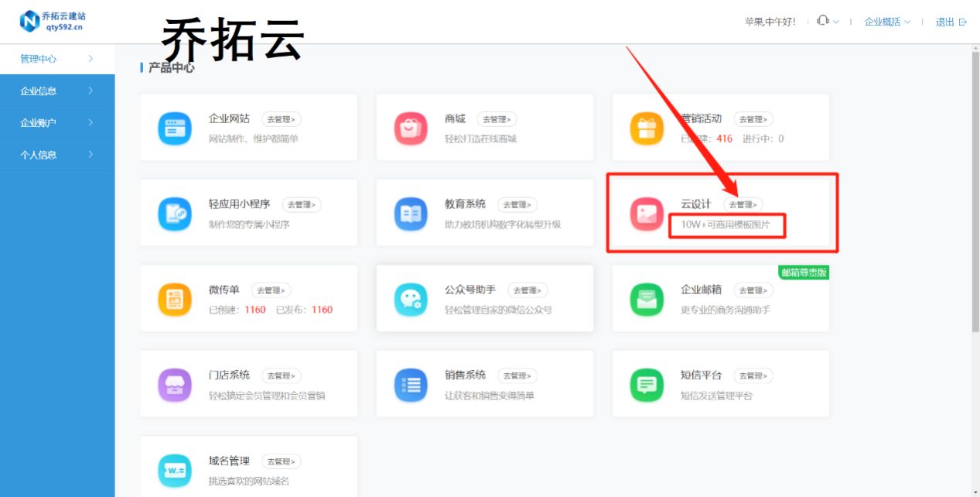Open the 域名管理 domain icon
The width and height of the screenshot is (980, 497).
coord(175,470)
